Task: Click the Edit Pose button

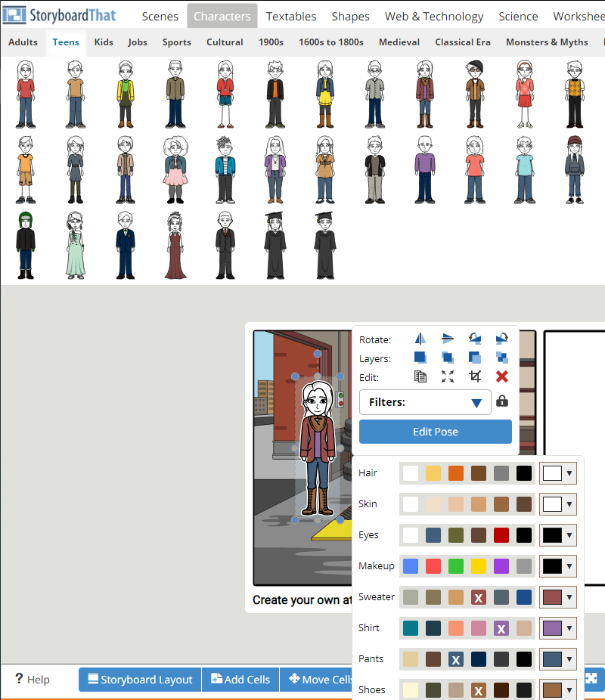Action: coord(436,432)
